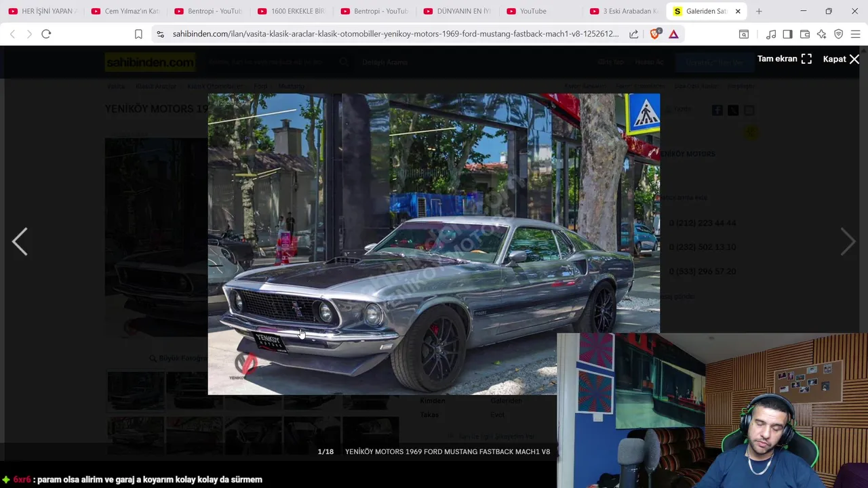
Task: Show previous photo with left arrow
Action: pyautogui.click(x=20, y=241)
